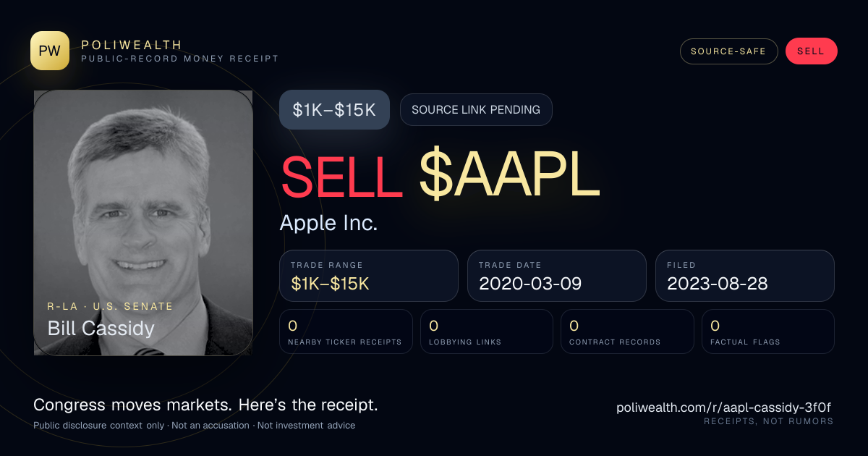Select the R-LA U.S. Senate label

[x=110, y=306]
